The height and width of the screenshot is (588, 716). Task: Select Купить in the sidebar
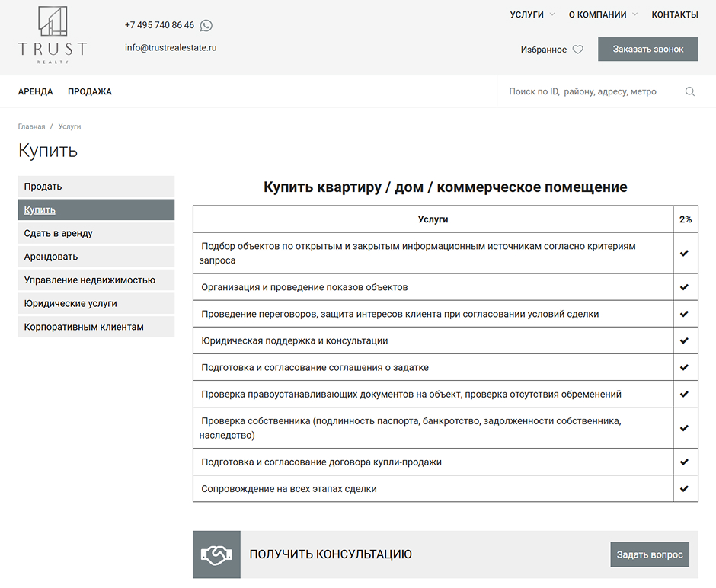[x=96, y=209]
